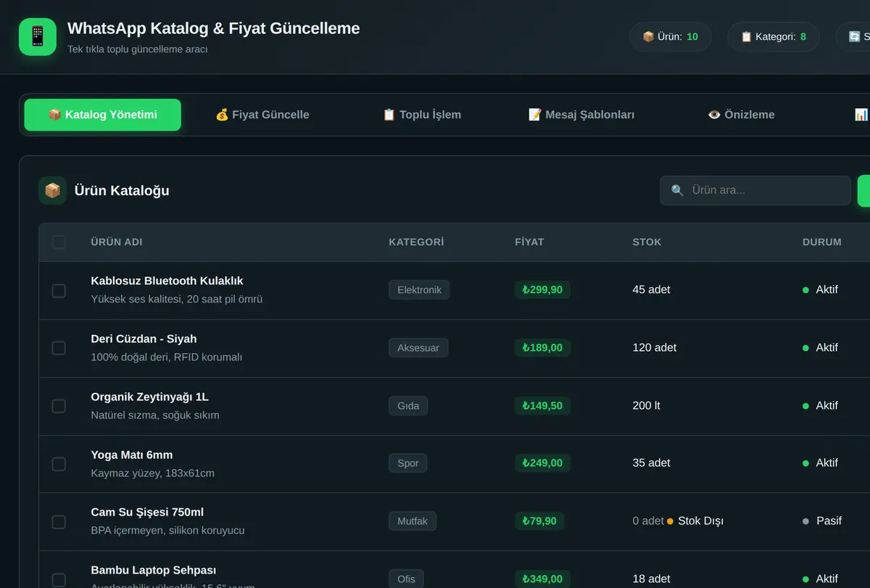Click the Stok Dışı label

pos(700,521)
